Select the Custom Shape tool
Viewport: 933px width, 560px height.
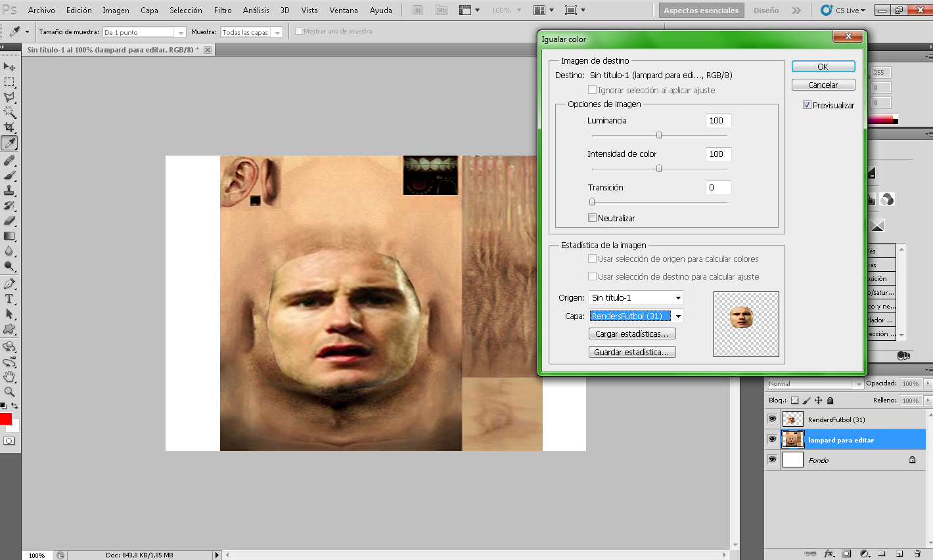click(9, 329)
